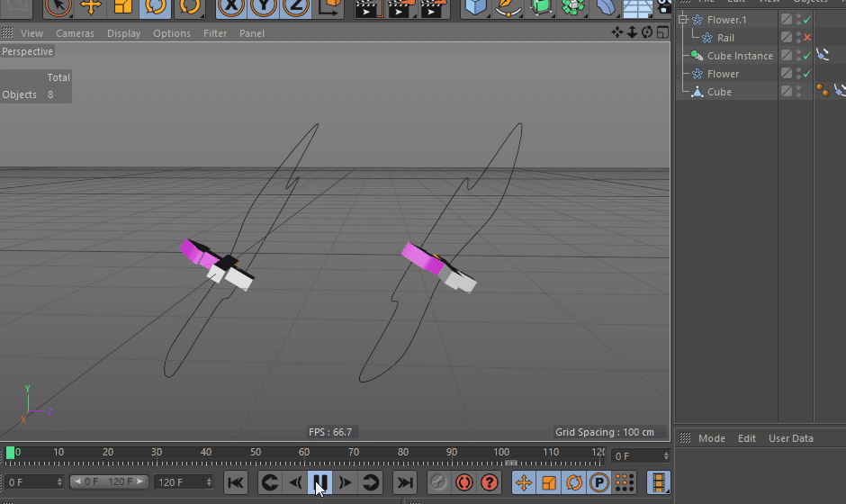Viewport: 846px width, 504px height.
Task: Open Edit Render Settings clapperboard icon
Action: 433,8
